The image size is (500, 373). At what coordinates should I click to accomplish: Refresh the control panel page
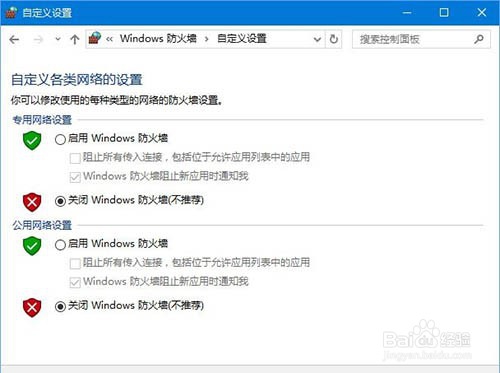point(334,39)
